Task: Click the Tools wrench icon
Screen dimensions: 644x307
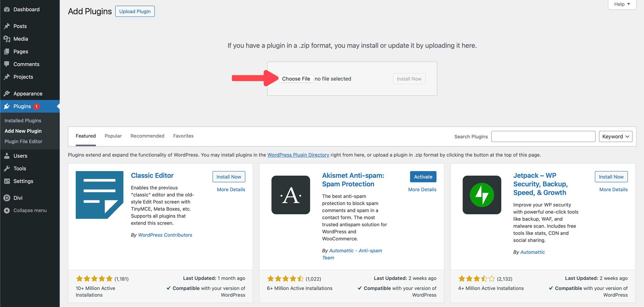Action: pyautogui.click(x=7, y=169)
